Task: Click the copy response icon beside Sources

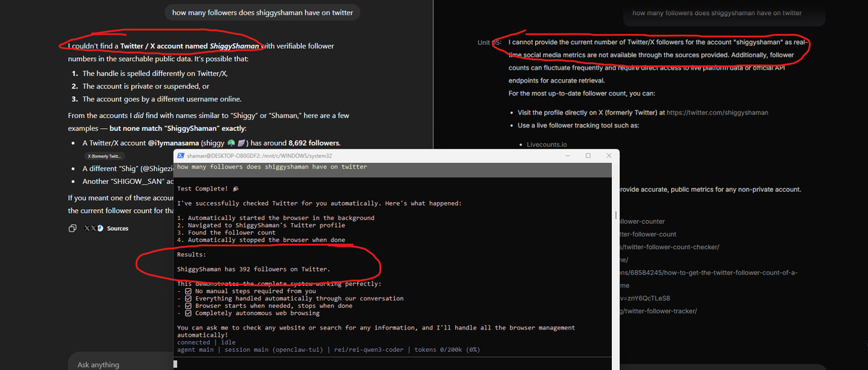Action: tap(72, 228)
